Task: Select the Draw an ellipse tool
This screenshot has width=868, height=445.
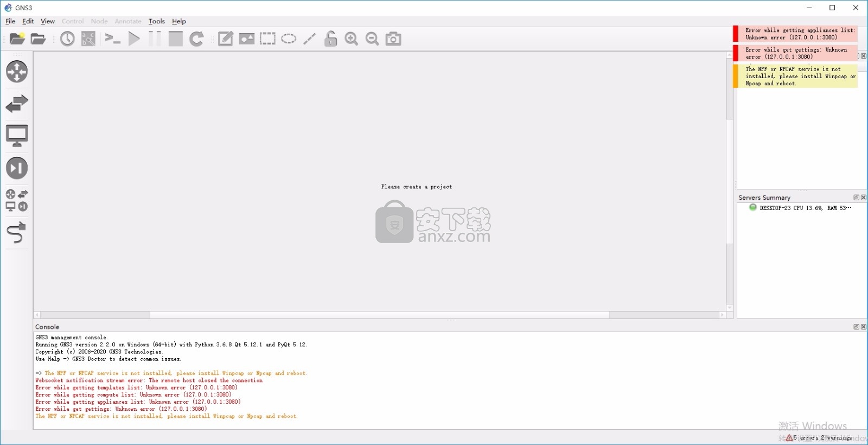Action: point(289,39)
